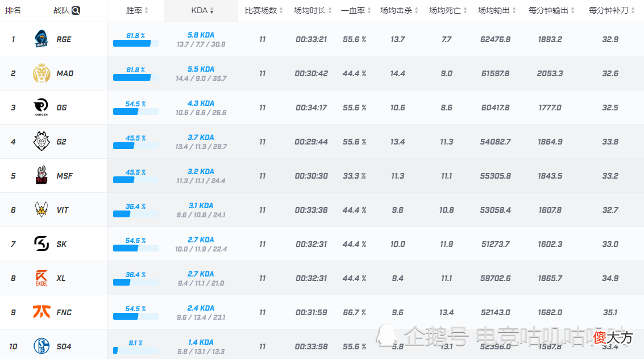
Task: Click the 4.3 KDA value
Action: point(201,103)
